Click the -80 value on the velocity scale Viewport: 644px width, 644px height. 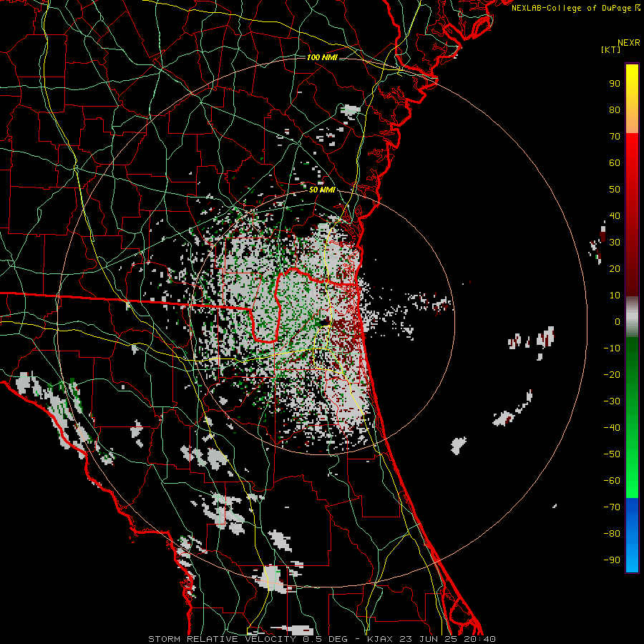click(612, 534)
